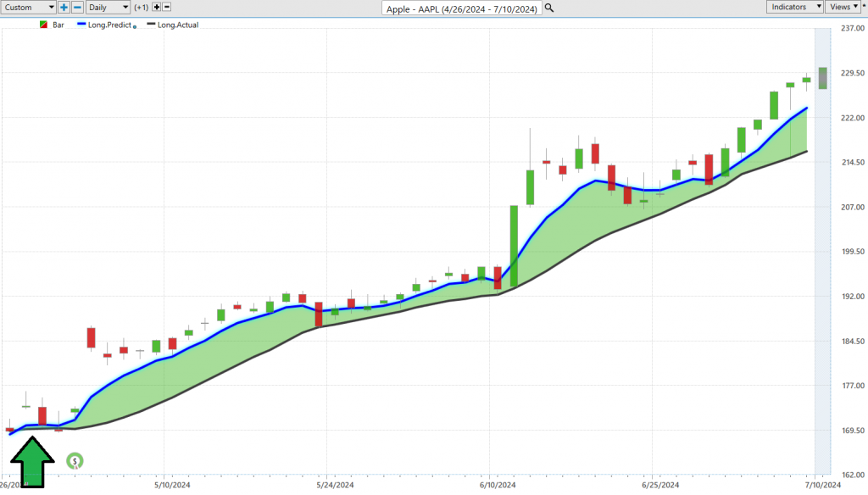The width and height of the screenshot is (868, 495).
Task: Click the 229.50 price axis label
Action: (853, 73)
